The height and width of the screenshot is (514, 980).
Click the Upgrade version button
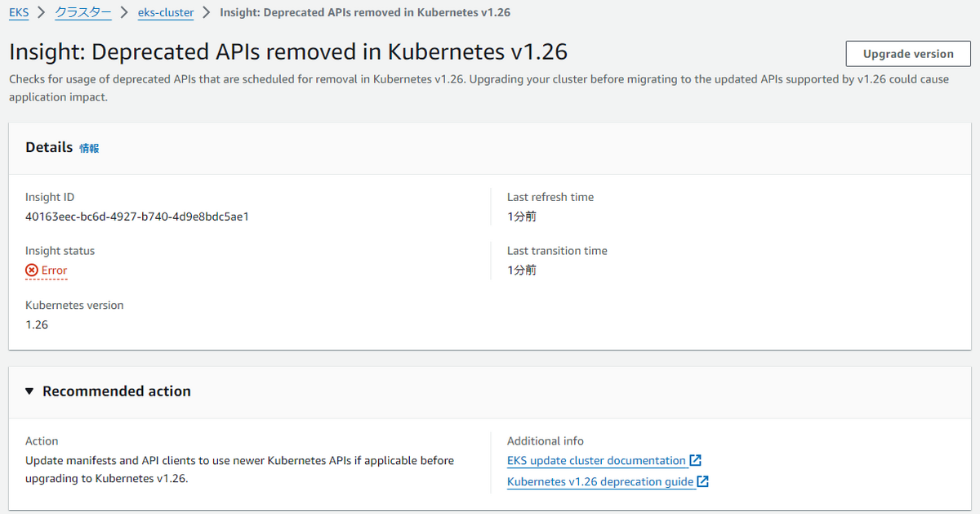click(908, 54)
